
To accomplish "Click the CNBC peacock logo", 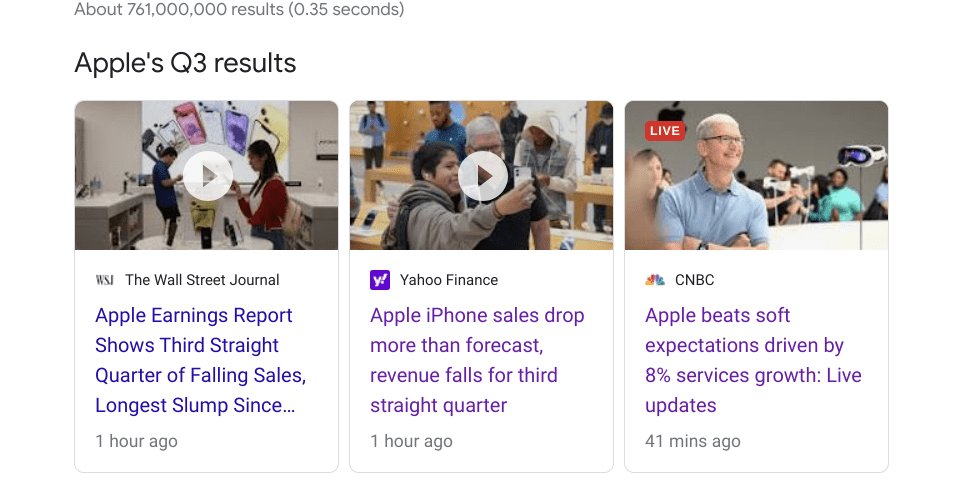I will pos(655,280).
